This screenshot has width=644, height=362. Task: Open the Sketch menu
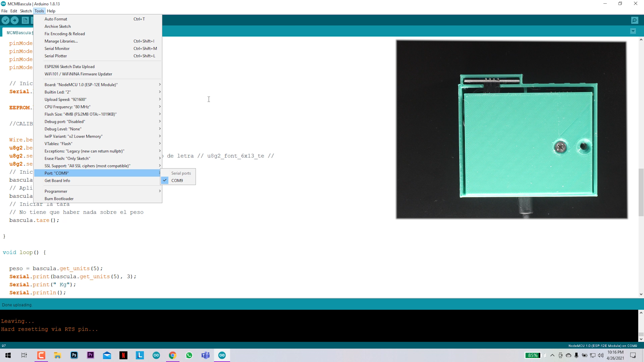click(x=26, y=11)
